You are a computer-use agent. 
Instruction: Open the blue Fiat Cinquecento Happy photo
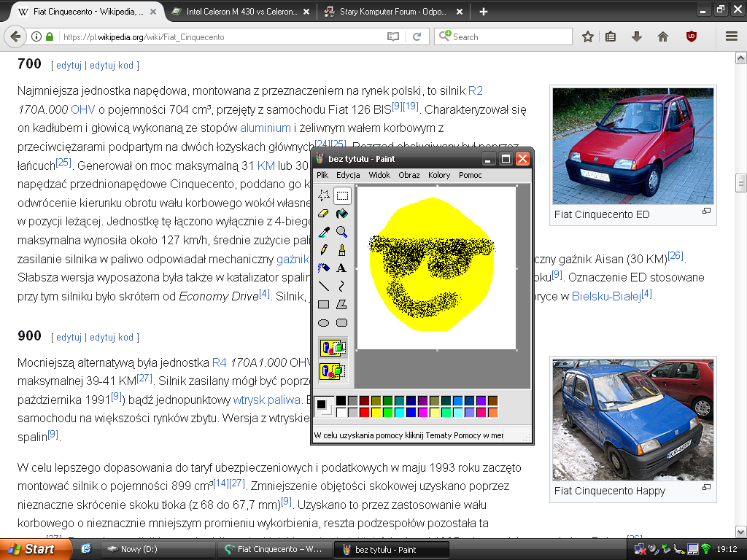coord(632,420)
